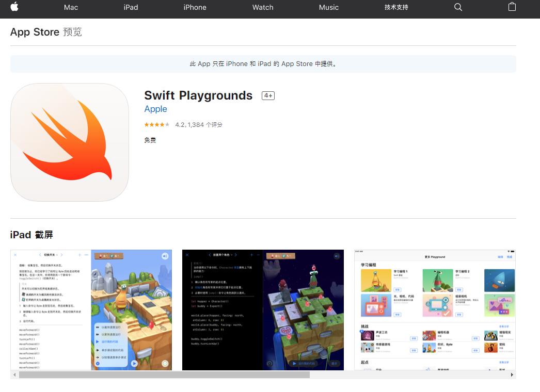Open the Watch navigation item
The width and height of the screenshot is (540, 392).
(x=263, y=7)
